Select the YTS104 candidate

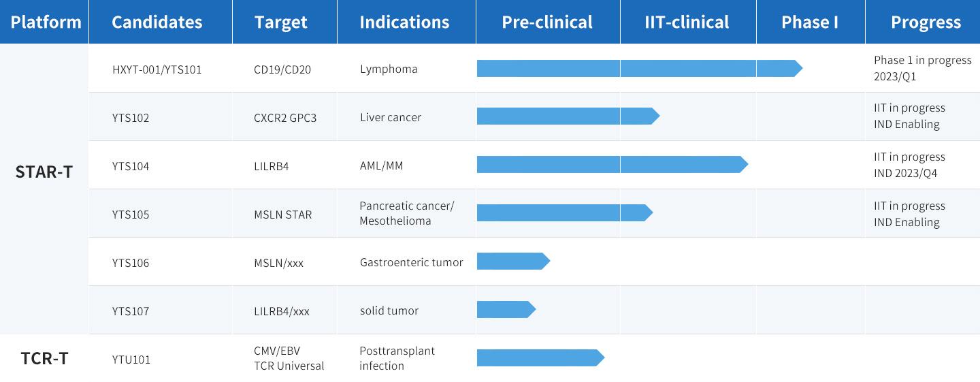click(131, 166)
